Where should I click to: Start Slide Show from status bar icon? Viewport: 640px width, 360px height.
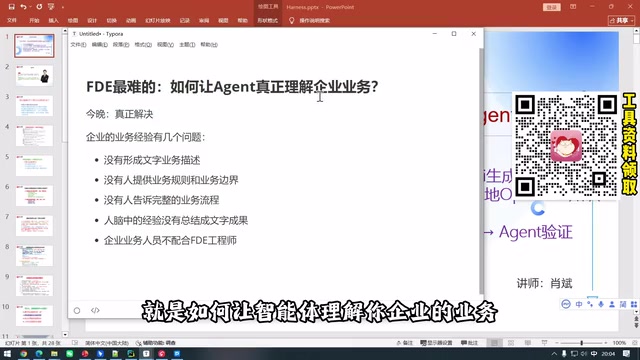pyautogui.click(x=544, y=343)
